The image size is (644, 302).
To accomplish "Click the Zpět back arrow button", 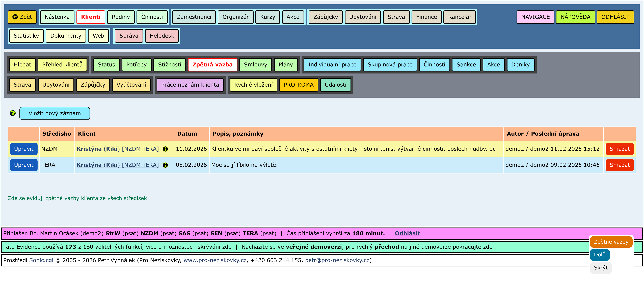I will (22, 17).
